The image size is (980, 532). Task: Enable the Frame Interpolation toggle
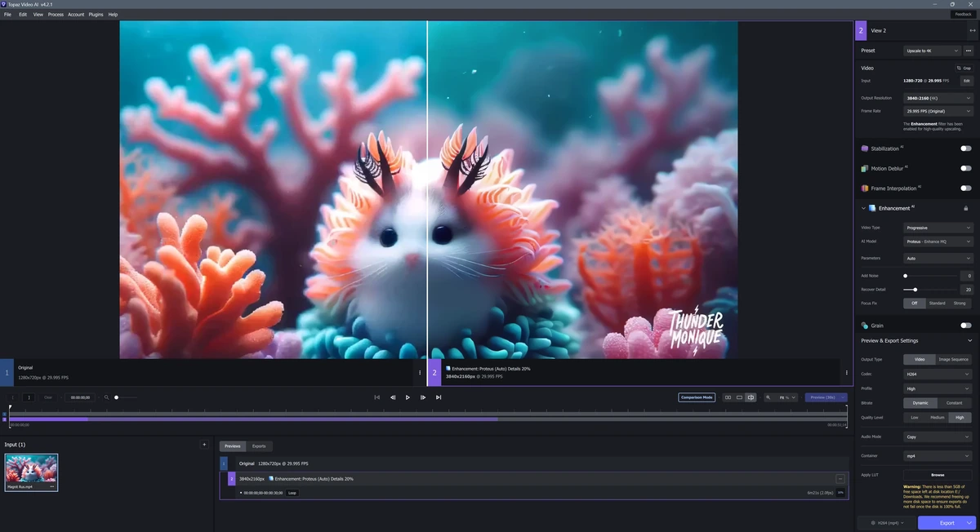point(966,188)
